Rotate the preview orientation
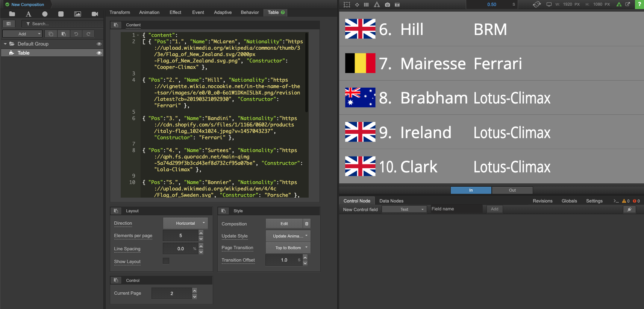Image resolution: width=644 pixels, height=309 pixels. pyautogui.click(x=537, y=4)
